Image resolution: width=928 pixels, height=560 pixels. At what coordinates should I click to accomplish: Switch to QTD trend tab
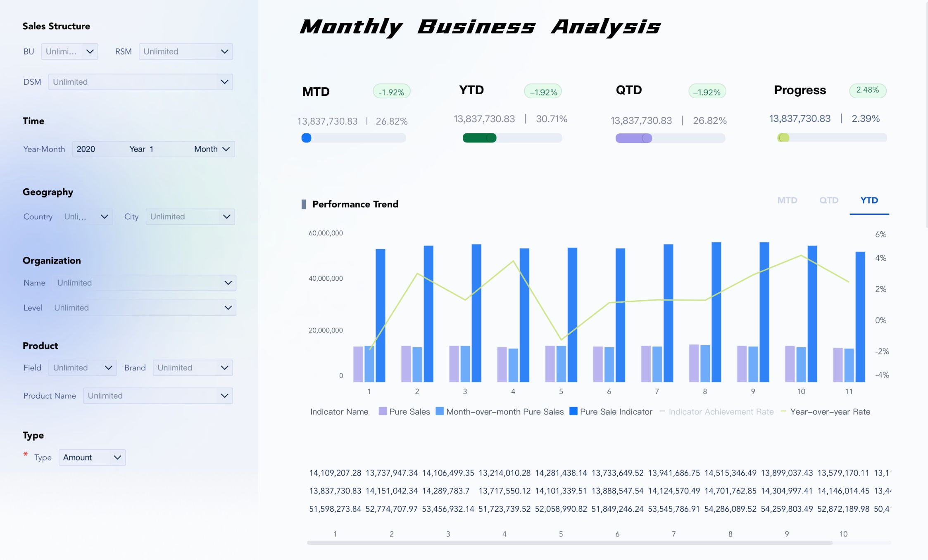(x=828, y=200)
